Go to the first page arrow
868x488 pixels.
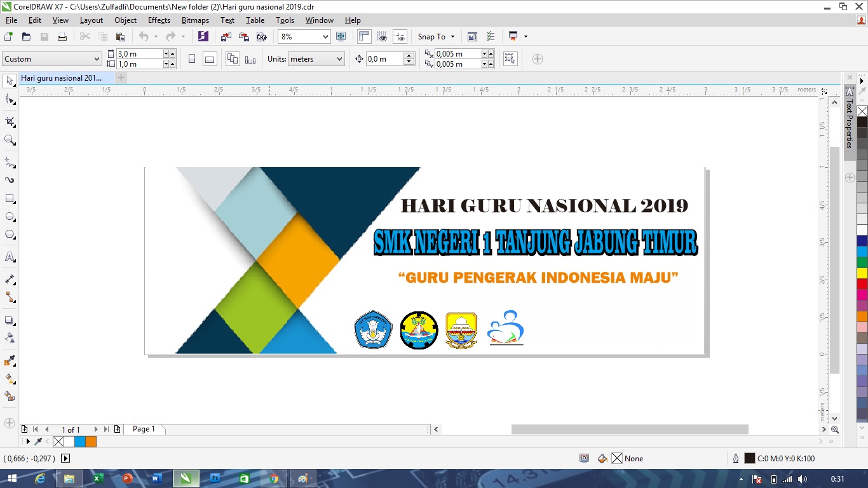(36, 430)
